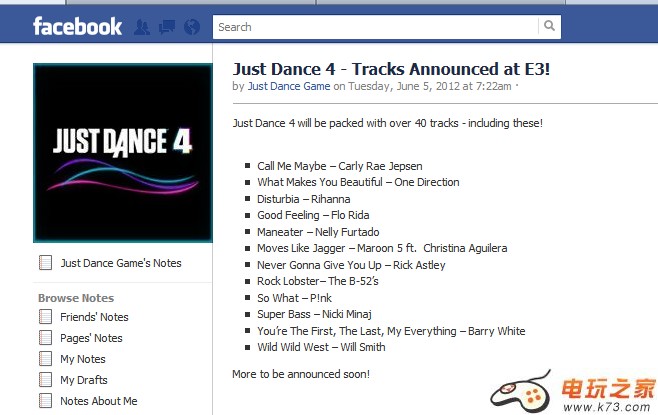This screenshot has height=415, width=658.
Task: Click Super Bass – Nicki Minaj
Action: [x=314, y=314]
